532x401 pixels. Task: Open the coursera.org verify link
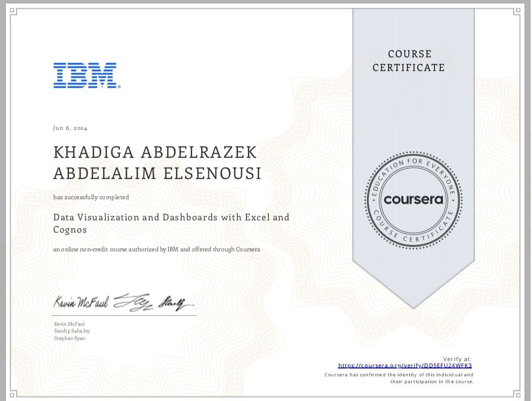[x=405, y=366]
